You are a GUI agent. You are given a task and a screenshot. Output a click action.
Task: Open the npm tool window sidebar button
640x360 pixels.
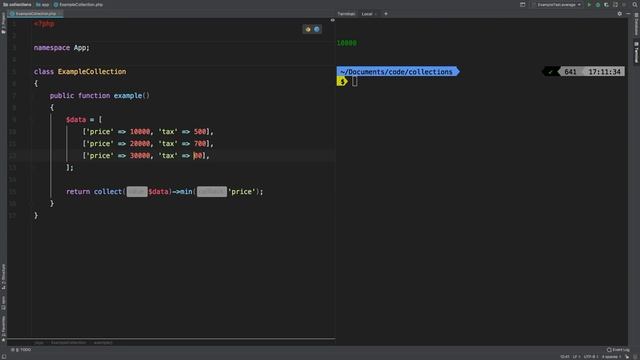click(3, 302)
